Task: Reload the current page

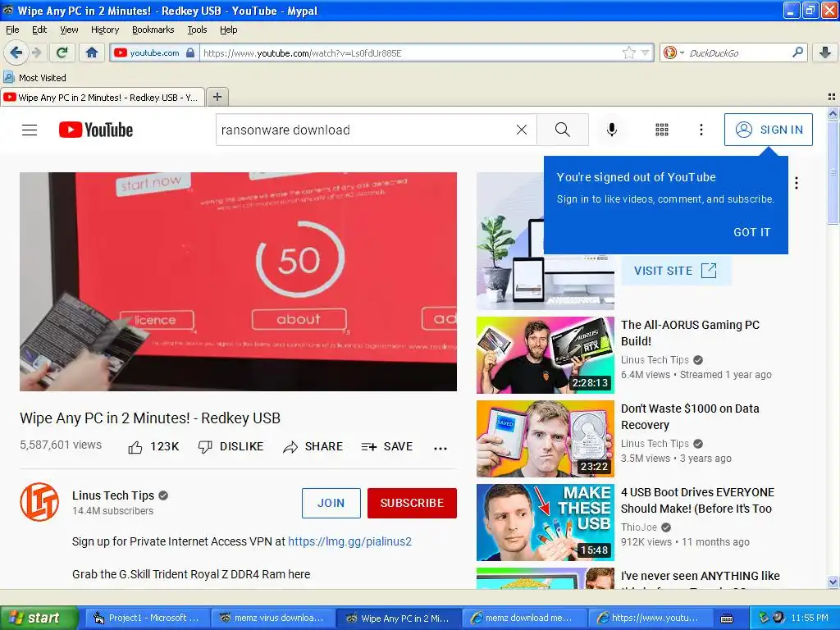Action: tap(62, 52)
